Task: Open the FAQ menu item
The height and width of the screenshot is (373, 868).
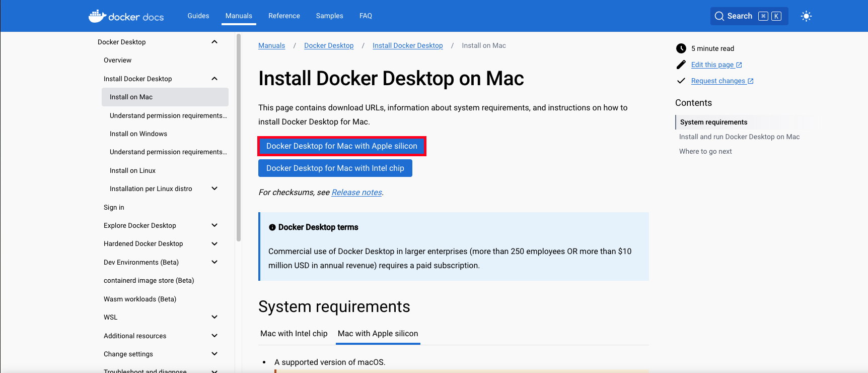Action: click(x=366, y=16)
